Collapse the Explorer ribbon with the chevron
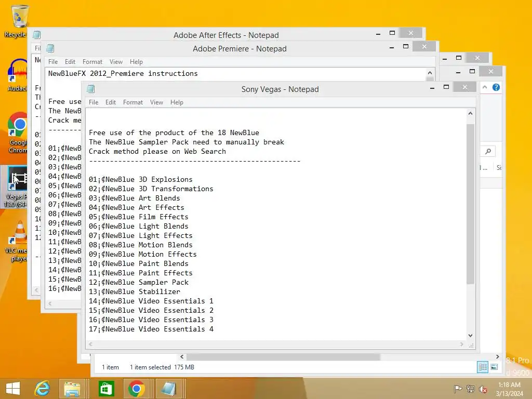Image resolution: width=532 pixels, height=399 pixels. (485, 87)
